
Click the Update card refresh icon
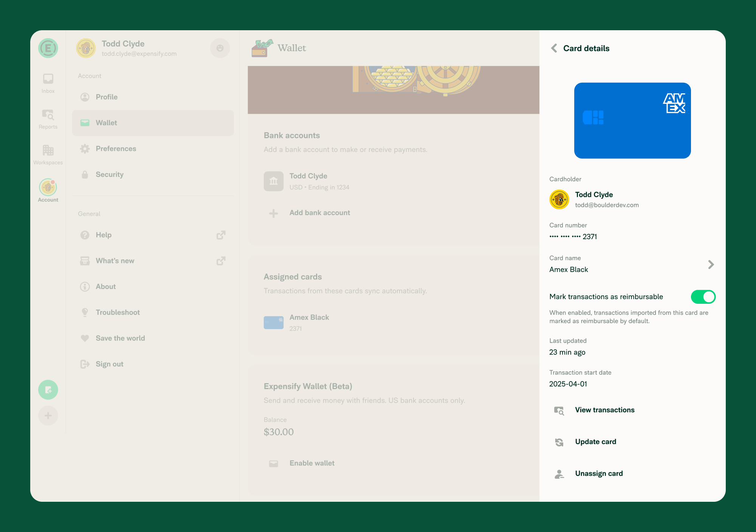click(559, 442)
